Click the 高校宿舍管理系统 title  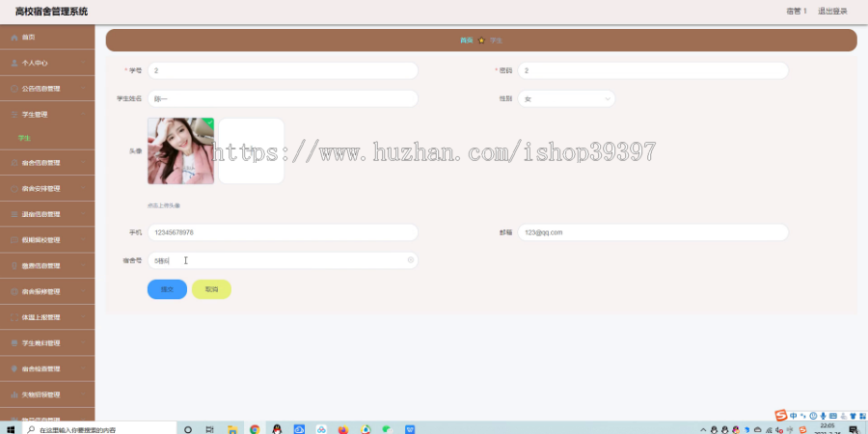(x=51, y=12)
